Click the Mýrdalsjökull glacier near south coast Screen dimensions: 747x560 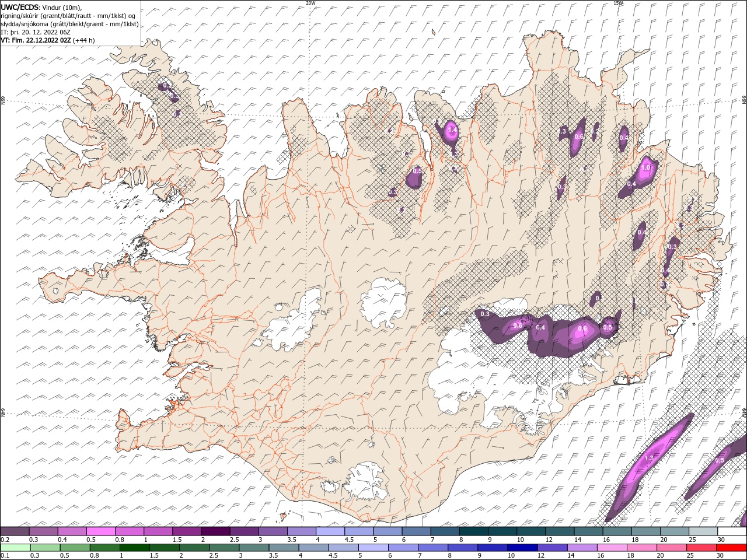click(x=366, y=482)
